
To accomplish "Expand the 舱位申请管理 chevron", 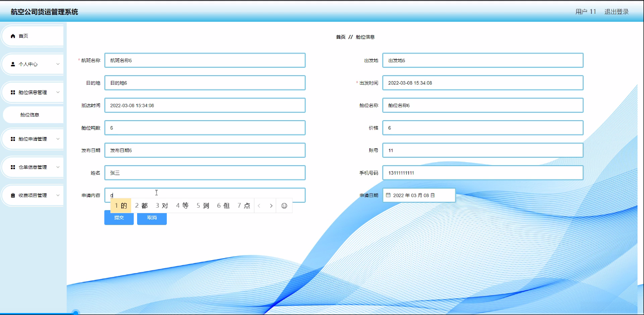I will tap(58, 139).
